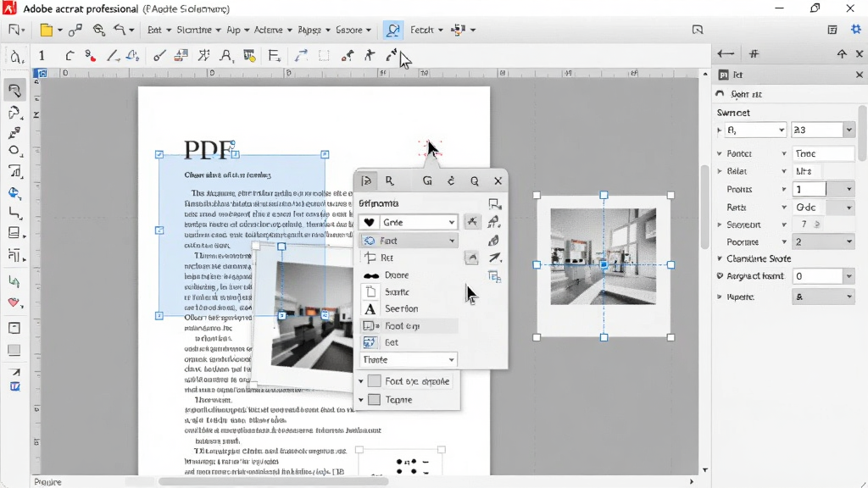868x488 pixels.
Task: Click the arrow tool icon right of Ret row
Action: click(494, 258)
